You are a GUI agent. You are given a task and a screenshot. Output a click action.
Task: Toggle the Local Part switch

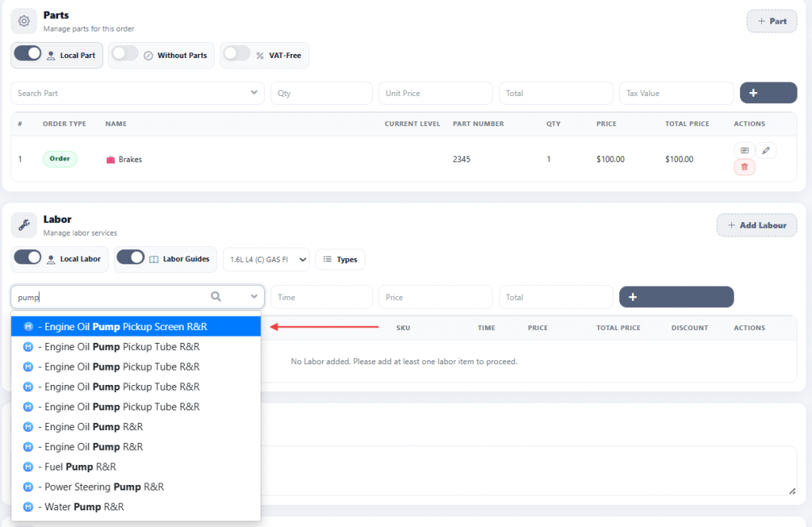click(x=28, y=55)
